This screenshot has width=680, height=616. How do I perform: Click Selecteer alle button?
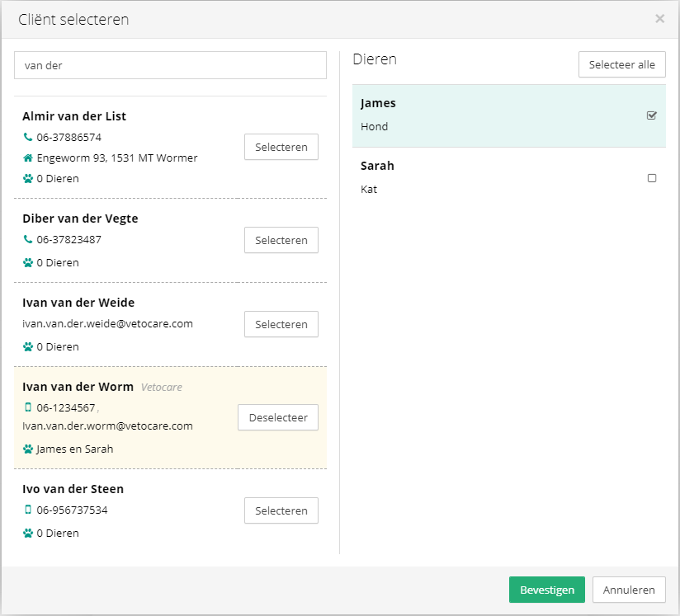pyautogui.click(x=622, y=64)
